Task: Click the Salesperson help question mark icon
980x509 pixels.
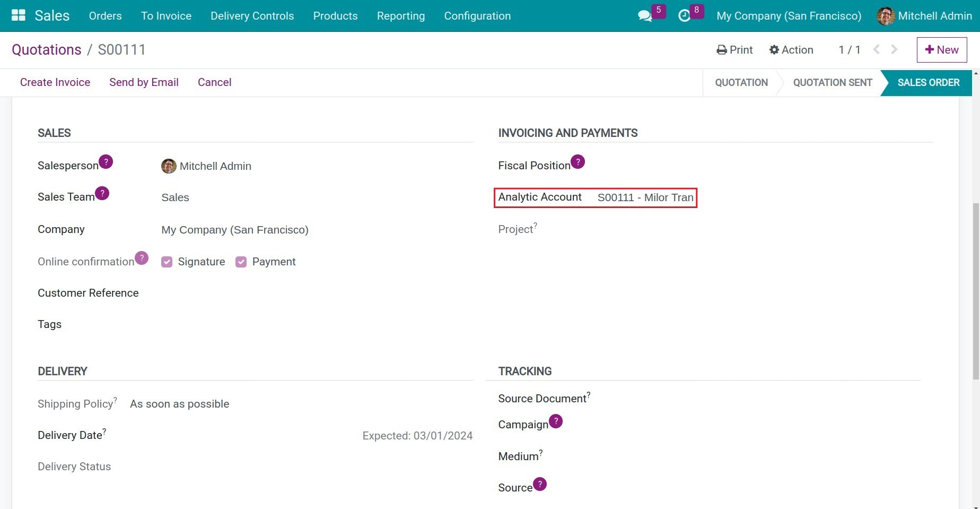Action: [x=106, y=161]
